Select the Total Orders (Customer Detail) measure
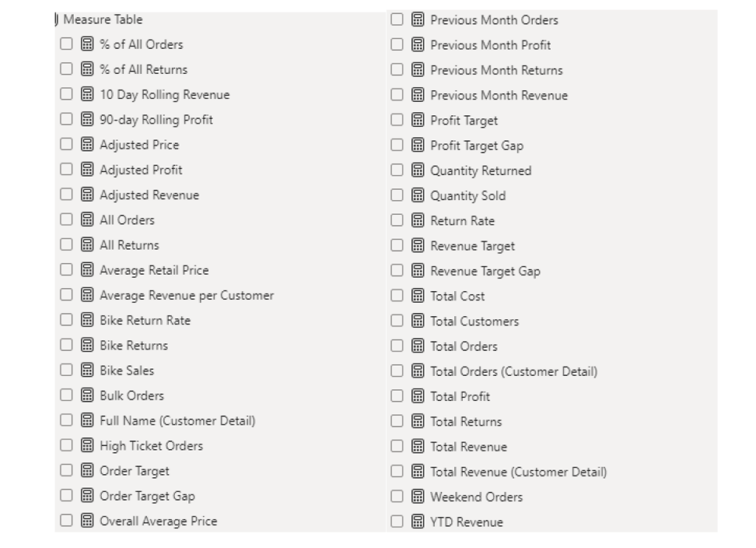756x548 pixels. [x=514, y=371]
